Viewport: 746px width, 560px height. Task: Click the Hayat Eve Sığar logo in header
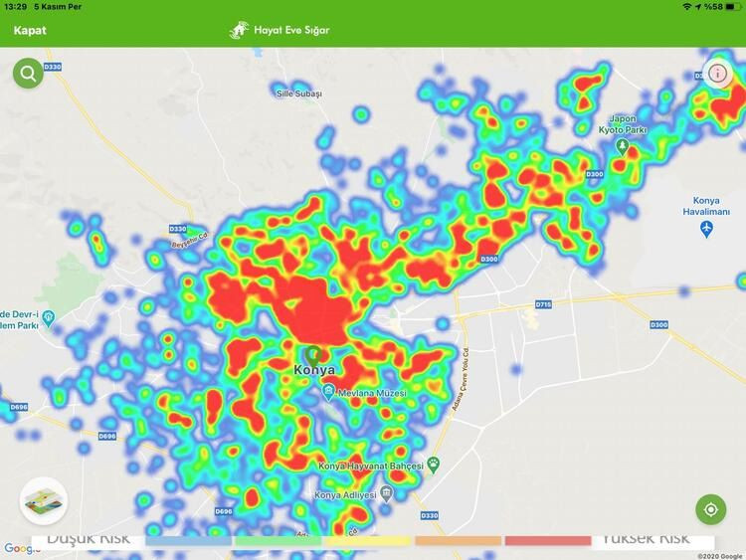[x=280, y=30]
